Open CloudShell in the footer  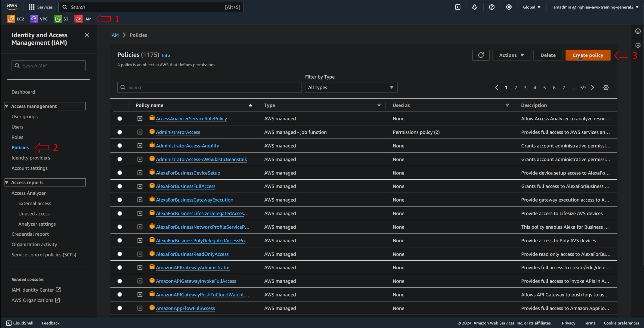(20, 323)
